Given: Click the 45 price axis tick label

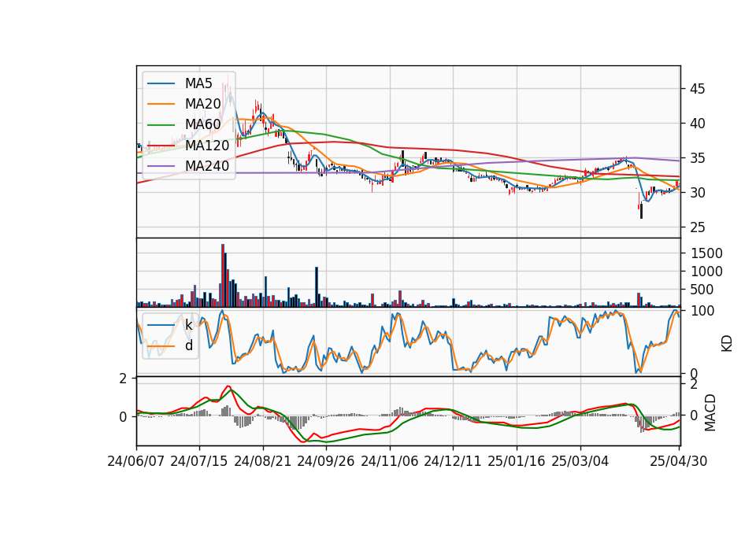Looking at the screenshot, I should 697,89.
